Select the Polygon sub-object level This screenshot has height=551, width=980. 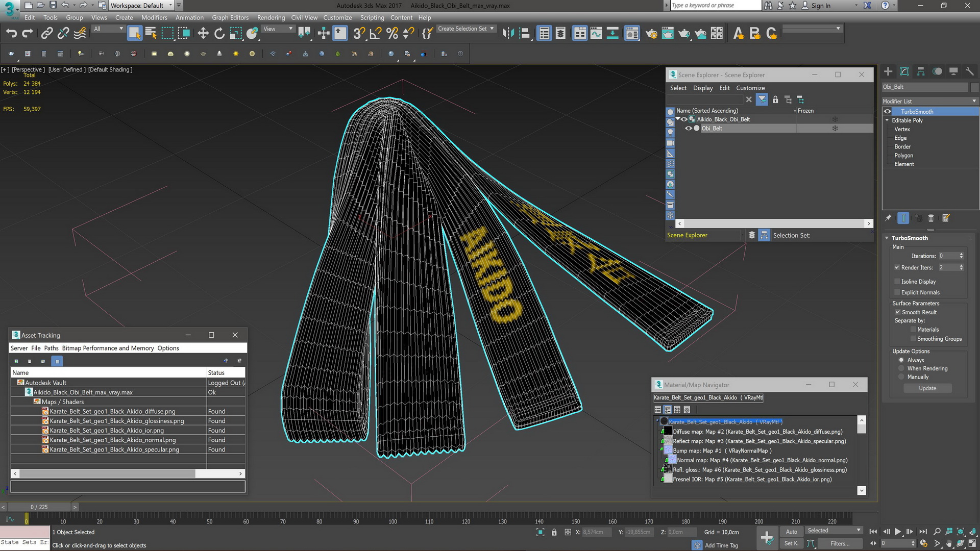point(903,156)
